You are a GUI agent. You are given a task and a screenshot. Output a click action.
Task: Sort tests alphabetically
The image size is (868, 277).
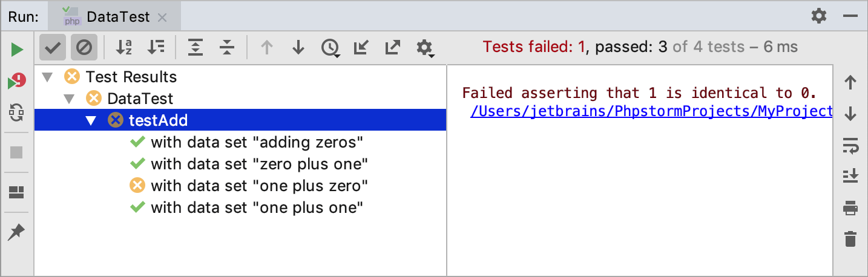click(124, 47)
